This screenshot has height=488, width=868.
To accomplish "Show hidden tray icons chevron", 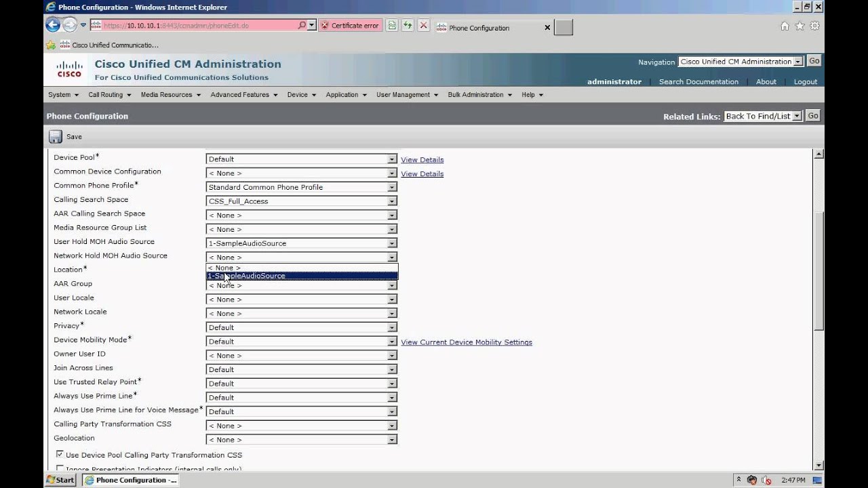I will coord(738,480).
